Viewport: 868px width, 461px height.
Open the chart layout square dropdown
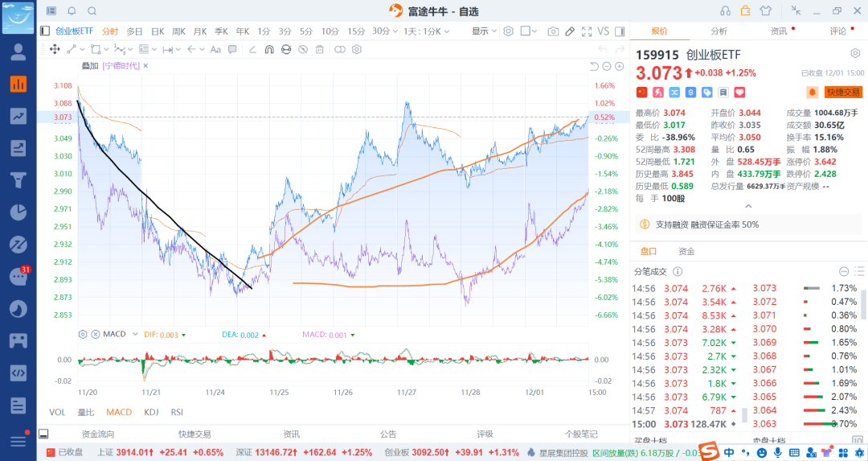529,31
